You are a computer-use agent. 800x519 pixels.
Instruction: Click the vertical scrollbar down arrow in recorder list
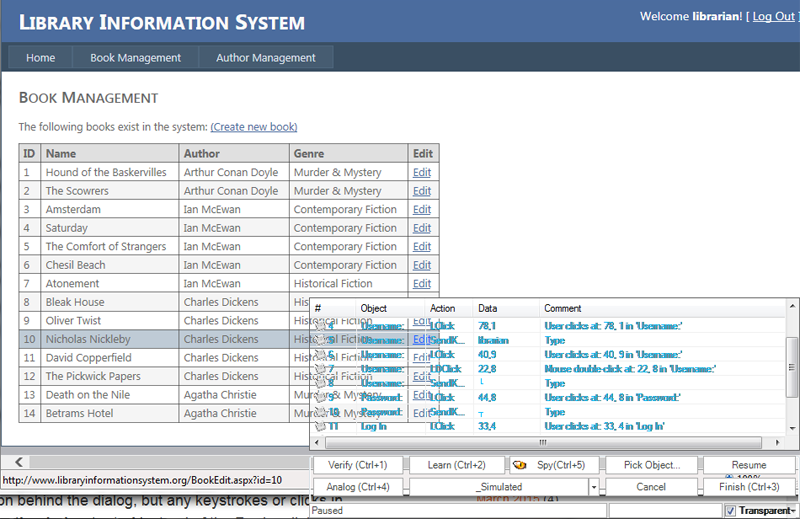(x=792, y=427)
